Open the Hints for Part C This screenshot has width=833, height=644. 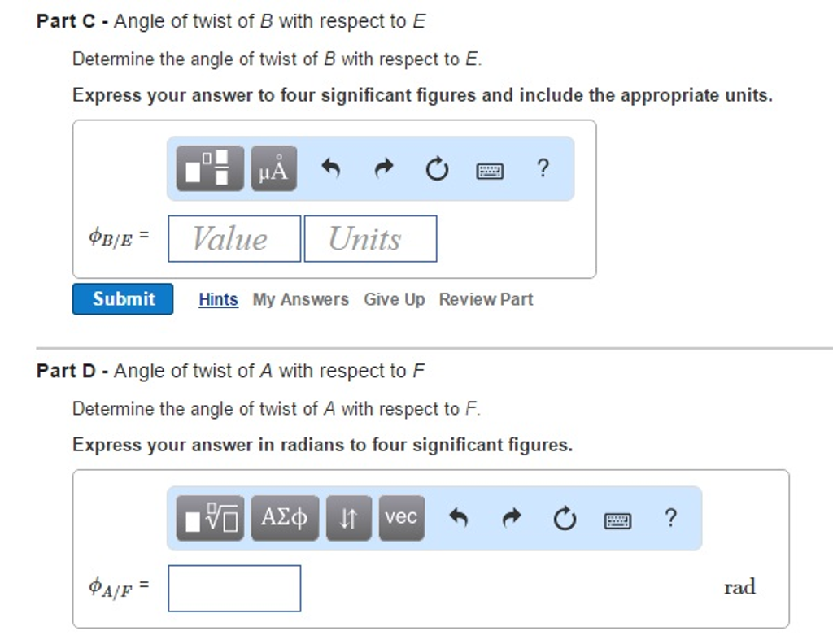tap(217, 299)
